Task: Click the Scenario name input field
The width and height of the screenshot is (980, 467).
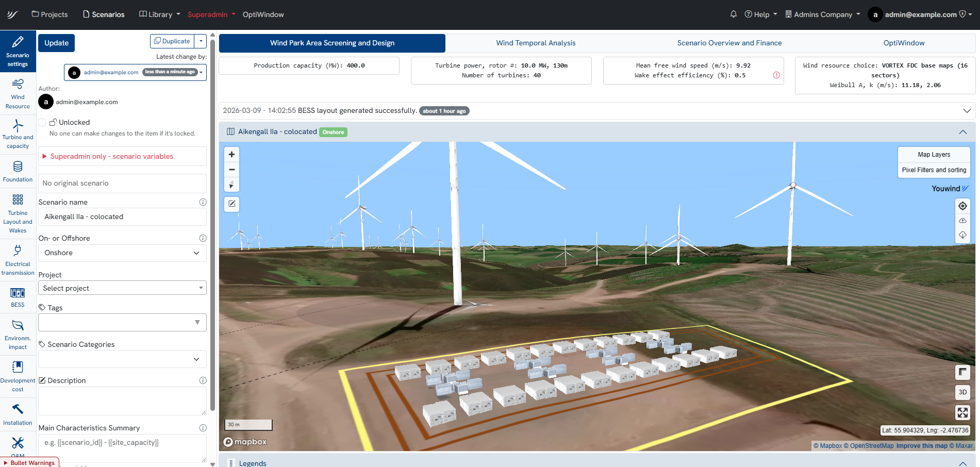Action: 122,217
